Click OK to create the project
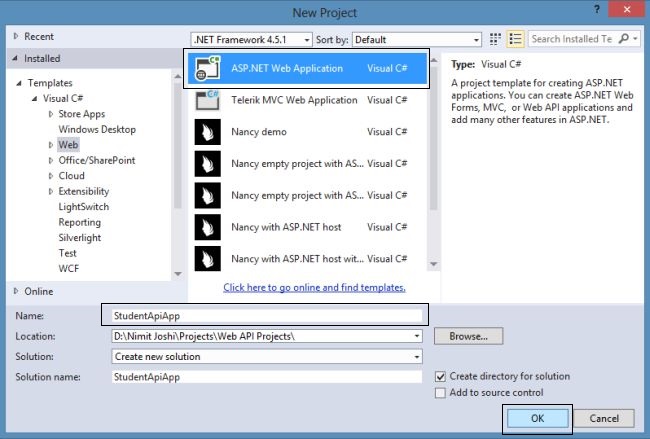 pos(538,418)
